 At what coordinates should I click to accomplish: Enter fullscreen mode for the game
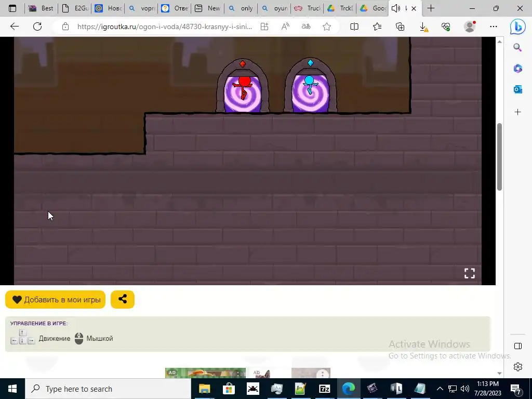point(470,273)
